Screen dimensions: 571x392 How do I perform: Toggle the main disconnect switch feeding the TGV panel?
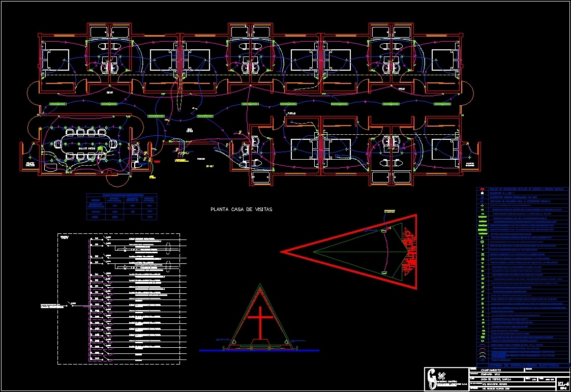pyautogui.click(x=70, y=305)
